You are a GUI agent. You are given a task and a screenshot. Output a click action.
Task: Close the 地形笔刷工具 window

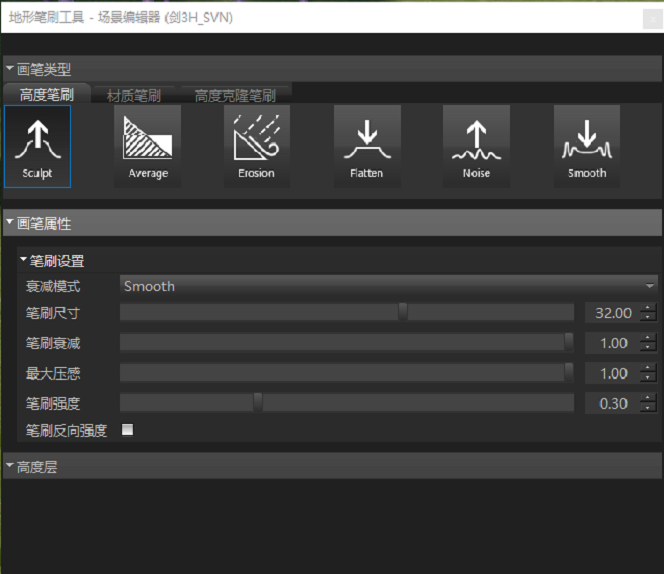pos(653,19)
